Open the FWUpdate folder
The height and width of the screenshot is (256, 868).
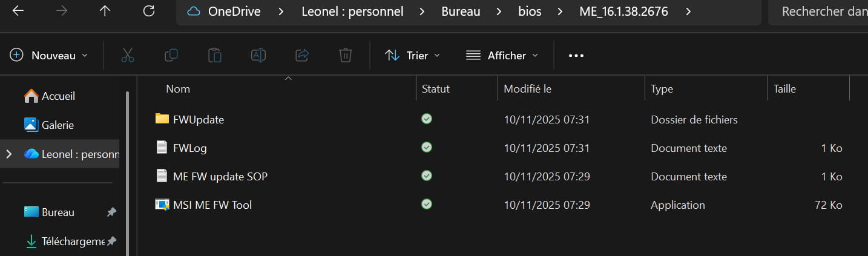point(198,120)
